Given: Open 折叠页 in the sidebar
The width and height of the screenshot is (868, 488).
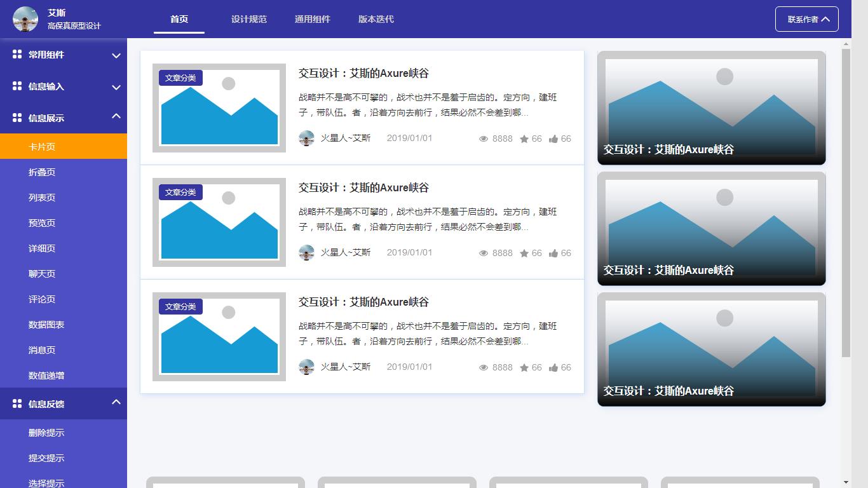Looking at the screenshot, I should (x=64, y=172).
